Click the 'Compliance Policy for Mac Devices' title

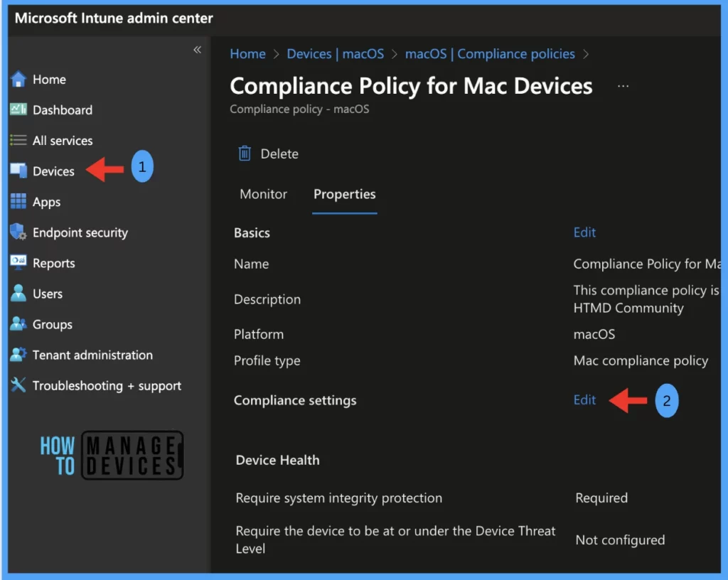[x=411, y=86]
